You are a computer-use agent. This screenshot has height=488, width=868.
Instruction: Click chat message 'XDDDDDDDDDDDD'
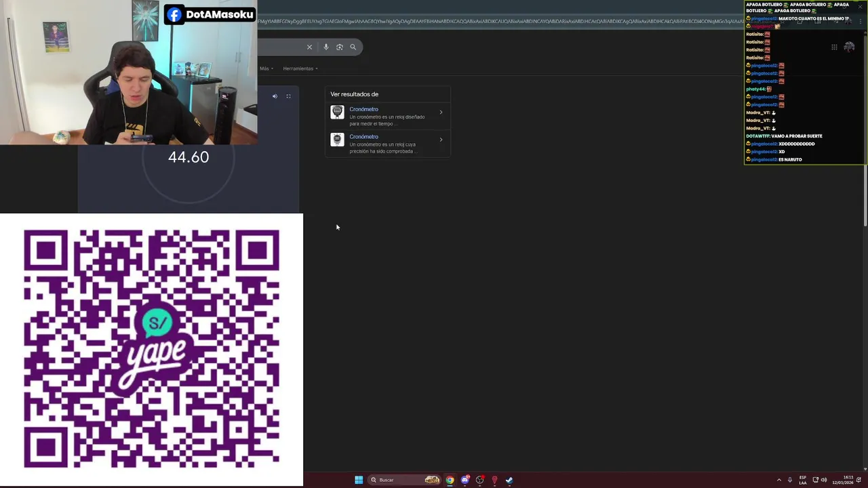pos(797,144)
